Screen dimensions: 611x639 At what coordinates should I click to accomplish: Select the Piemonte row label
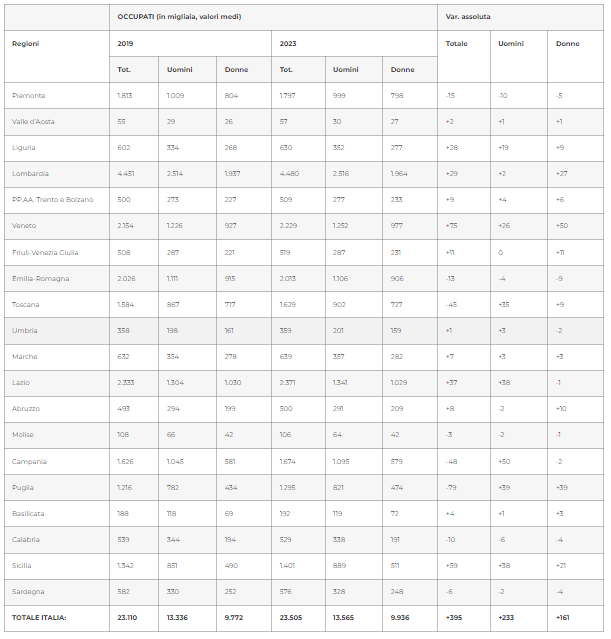click(x=29, y=96)
